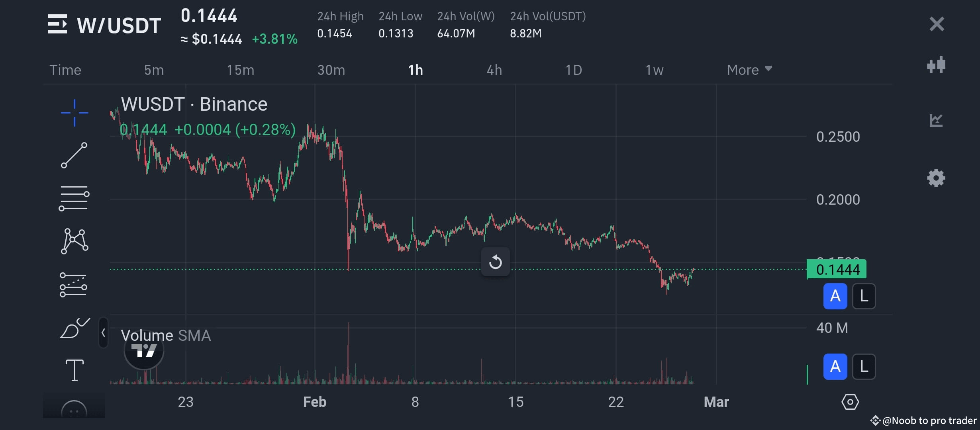The image size is (980, 430).
Task: Set volume scale to Auto
Action: pos(835,366)
